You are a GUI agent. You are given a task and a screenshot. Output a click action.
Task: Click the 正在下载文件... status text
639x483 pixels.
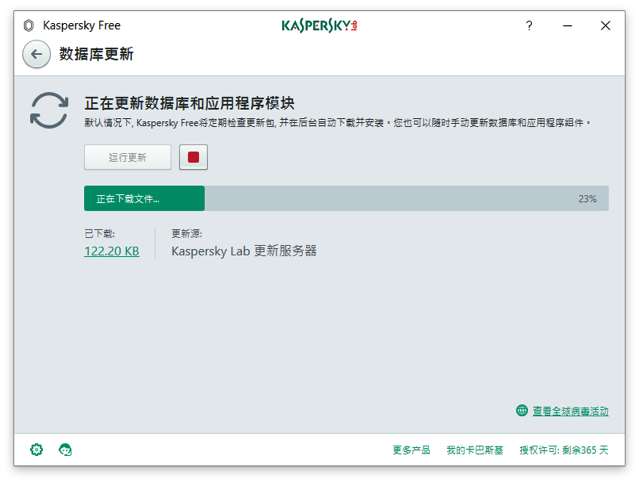point(128,199)
